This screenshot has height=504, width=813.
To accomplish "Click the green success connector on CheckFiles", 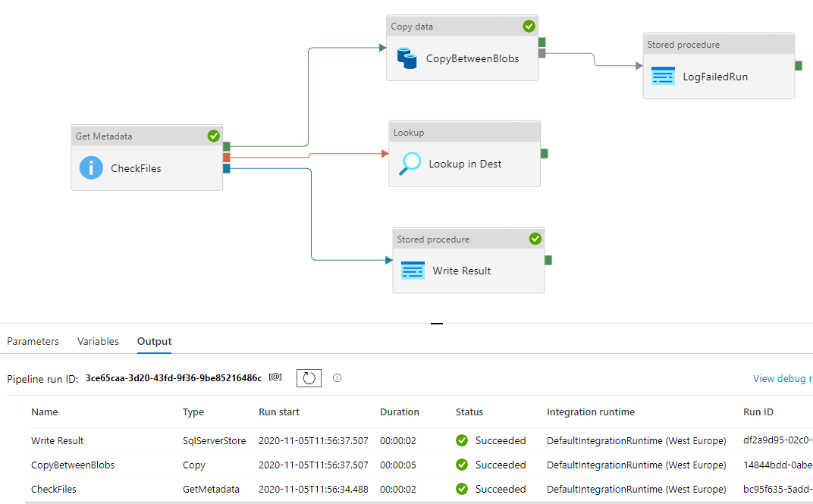I will (227, 146).
